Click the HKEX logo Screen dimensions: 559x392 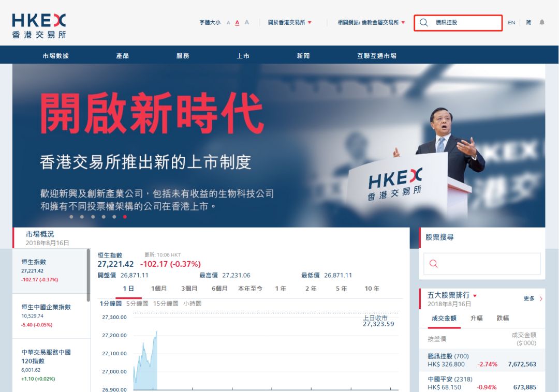[x=39, y=26]
